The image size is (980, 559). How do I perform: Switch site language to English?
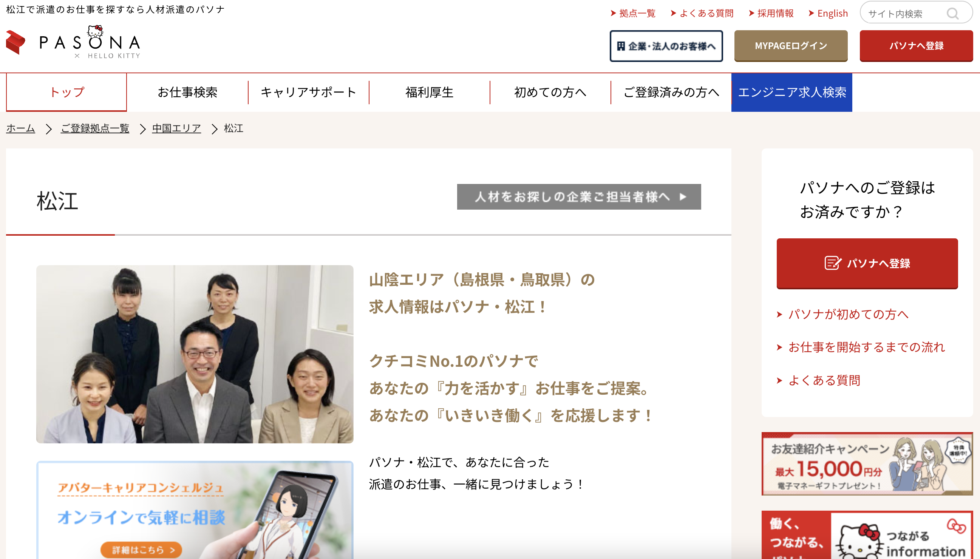click(828, 14)
